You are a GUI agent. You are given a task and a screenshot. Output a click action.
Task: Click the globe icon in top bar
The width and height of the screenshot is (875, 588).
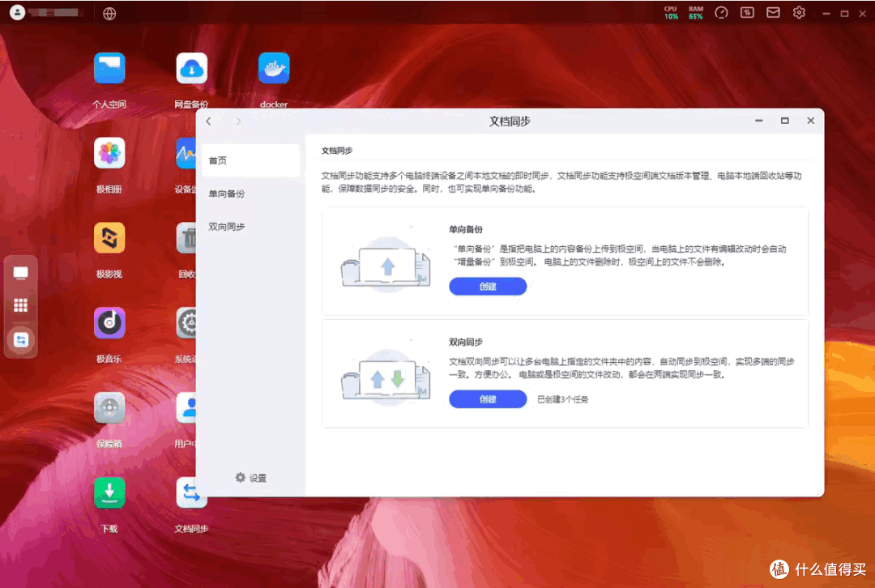pyautogui.click(x=109, y=14)
